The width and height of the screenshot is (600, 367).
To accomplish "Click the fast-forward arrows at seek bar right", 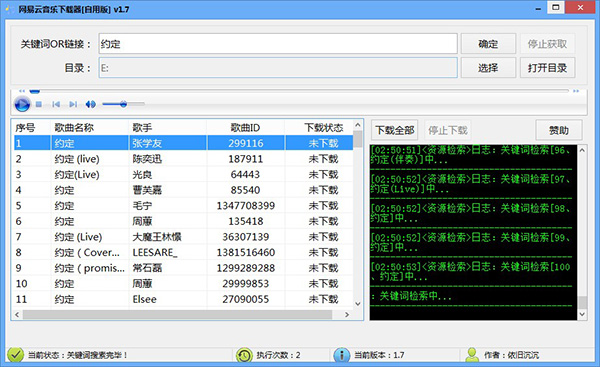I will point(576,91).
